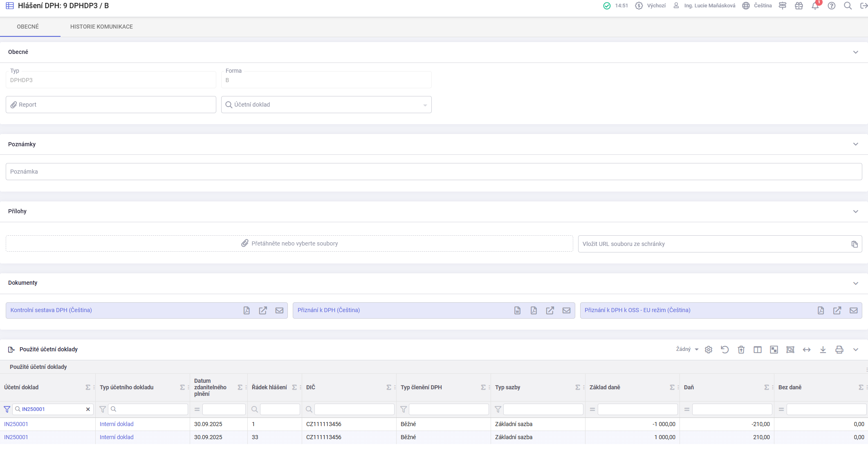This screenshot has height=451, width=868.
Task: Click the print icon in grid toolbar
Action: click(x=839, y=350)
